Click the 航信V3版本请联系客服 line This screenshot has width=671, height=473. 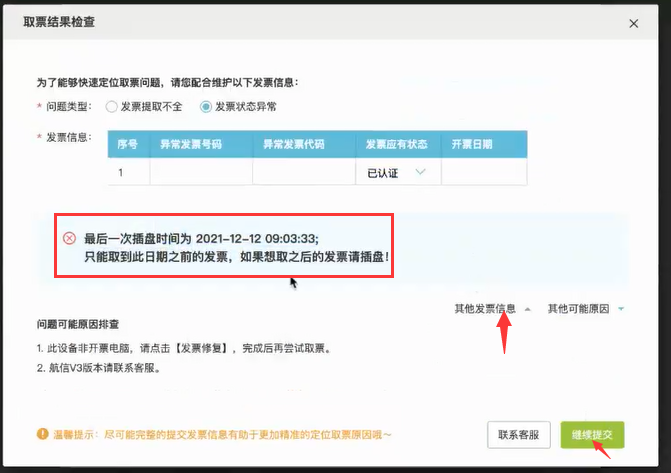[99, 368]
